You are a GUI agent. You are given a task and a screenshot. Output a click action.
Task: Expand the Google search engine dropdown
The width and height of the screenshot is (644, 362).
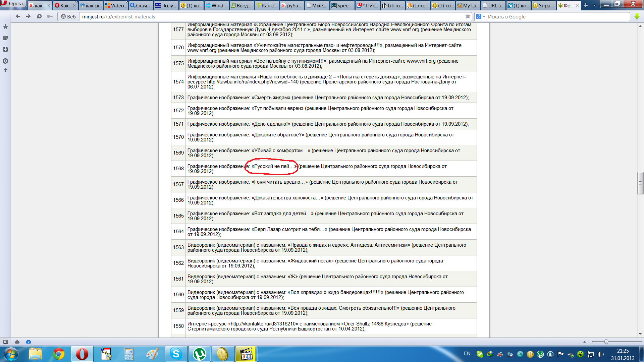pyautogui.click(x=484, y=16)
